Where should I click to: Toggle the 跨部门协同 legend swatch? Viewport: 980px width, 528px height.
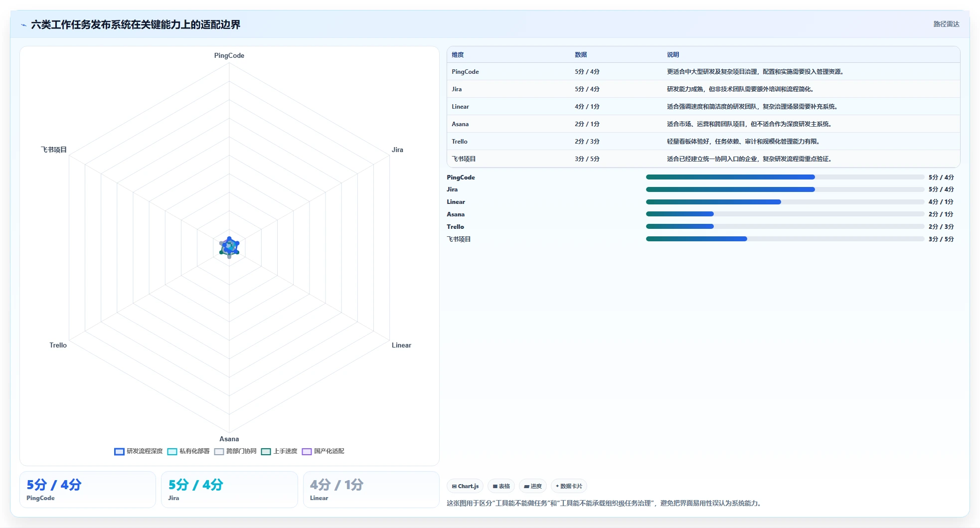pos(219,452)
